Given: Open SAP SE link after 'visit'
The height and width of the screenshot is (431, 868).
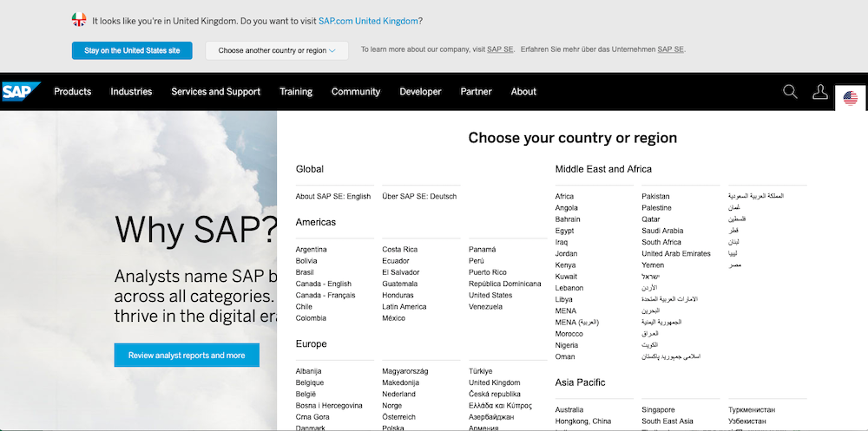Looking at the screenshot, I should 500,49.
